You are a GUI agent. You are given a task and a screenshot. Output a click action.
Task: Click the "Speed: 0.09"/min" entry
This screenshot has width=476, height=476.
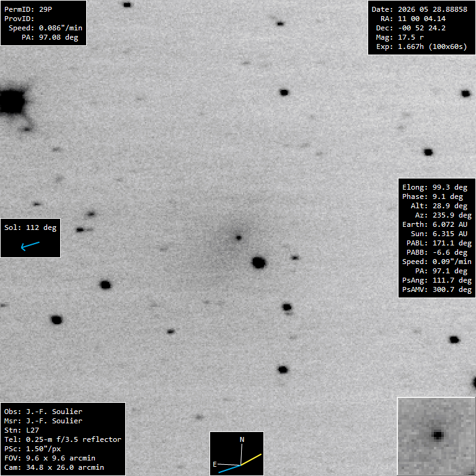(437, 262)
